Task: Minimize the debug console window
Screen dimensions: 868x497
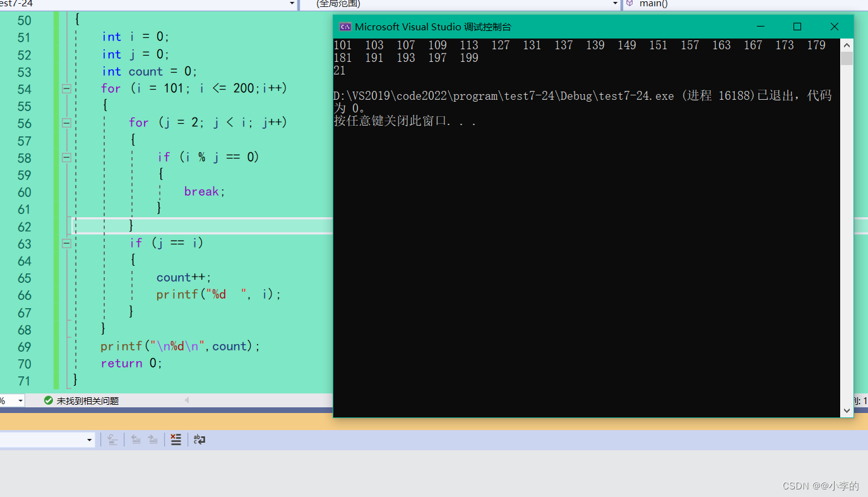Action: tap(761, 27)
